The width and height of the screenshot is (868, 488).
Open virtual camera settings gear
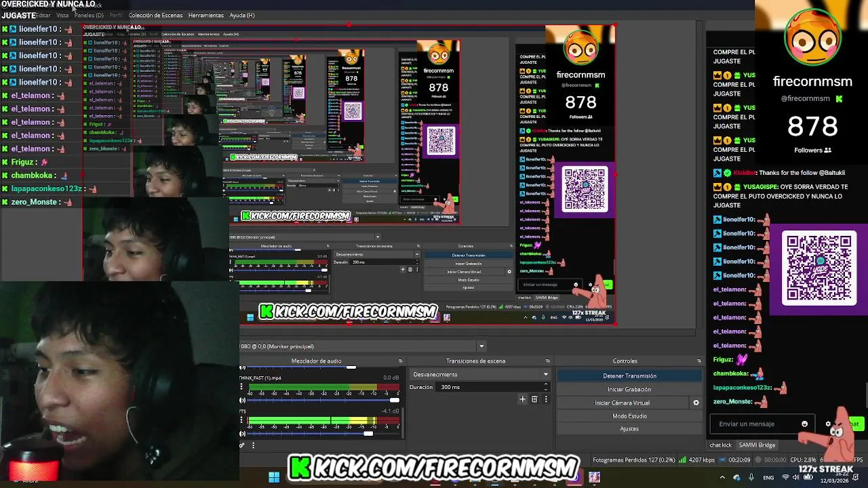coord(696,403)
